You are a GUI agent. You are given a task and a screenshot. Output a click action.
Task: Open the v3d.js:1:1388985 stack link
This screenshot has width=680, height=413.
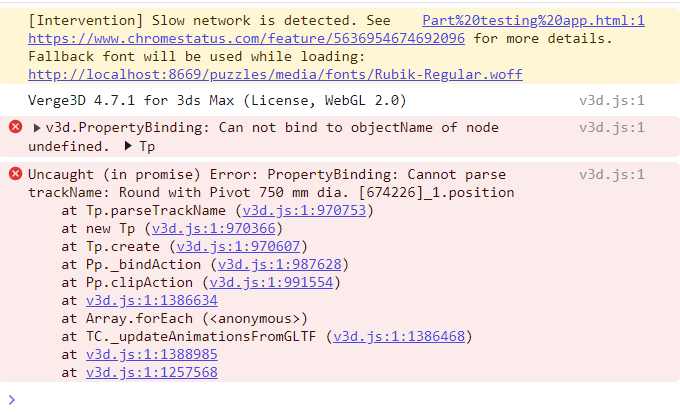point(152,354)
